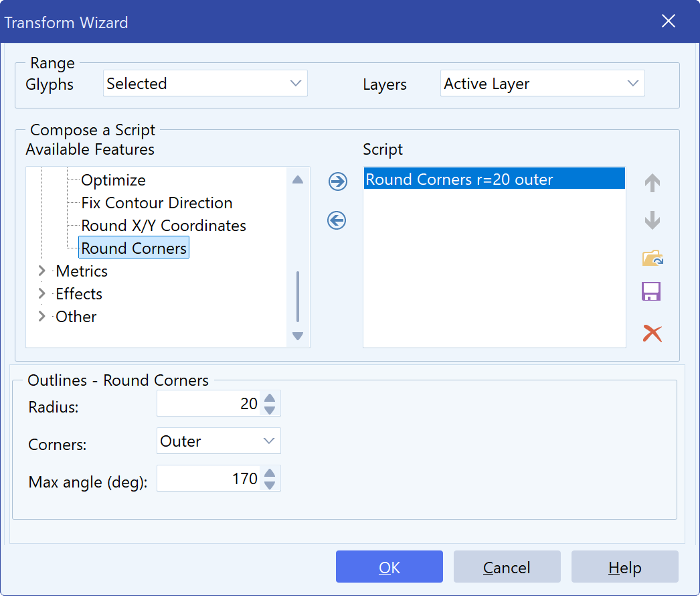The height and width of the screenshot is (596, 700).
Task: Expand the Other tree node
Action: pyautogui.click(x=41, y=316)
